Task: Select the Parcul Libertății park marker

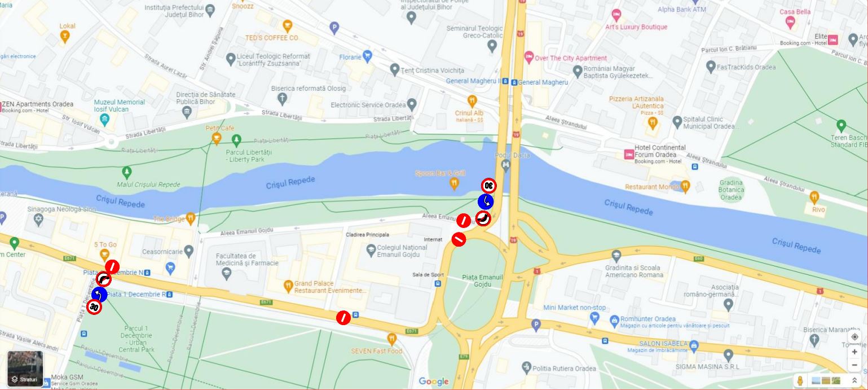Action: [236, 139]
